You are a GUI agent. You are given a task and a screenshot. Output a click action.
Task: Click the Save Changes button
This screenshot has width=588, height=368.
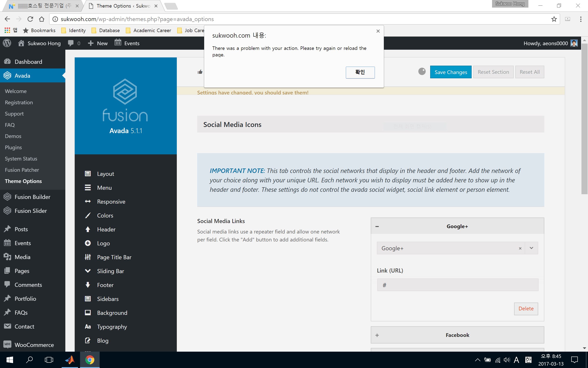coord(451,72)
